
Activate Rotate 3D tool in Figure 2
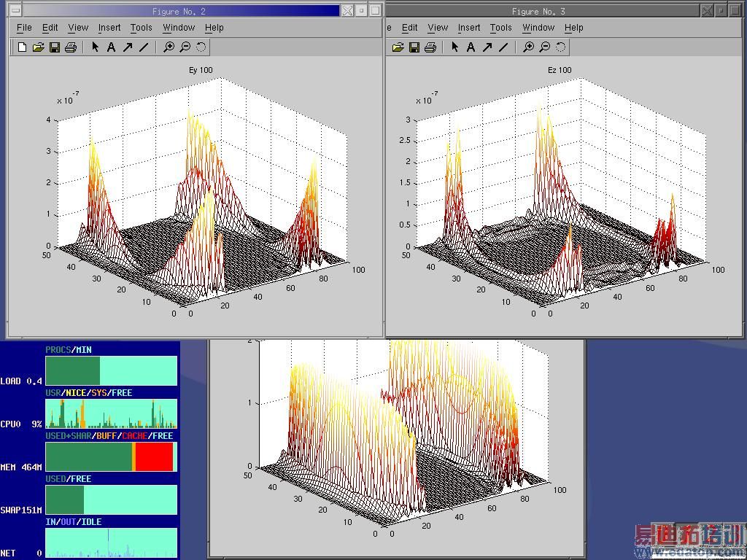201,47
